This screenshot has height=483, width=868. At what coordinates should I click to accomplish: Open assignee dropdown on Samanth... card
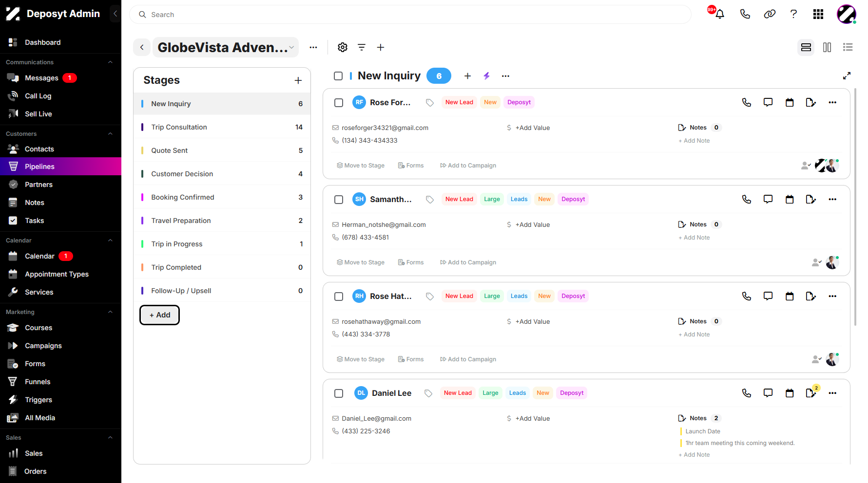tap(817, 262)
